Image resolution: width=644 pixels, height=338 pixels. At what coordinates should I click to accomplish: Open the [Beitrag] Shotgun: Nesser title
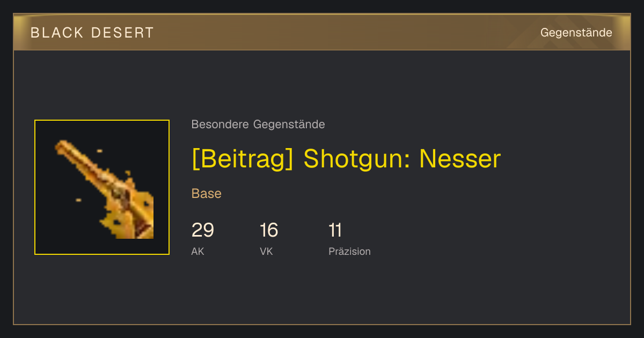point(346,159)
